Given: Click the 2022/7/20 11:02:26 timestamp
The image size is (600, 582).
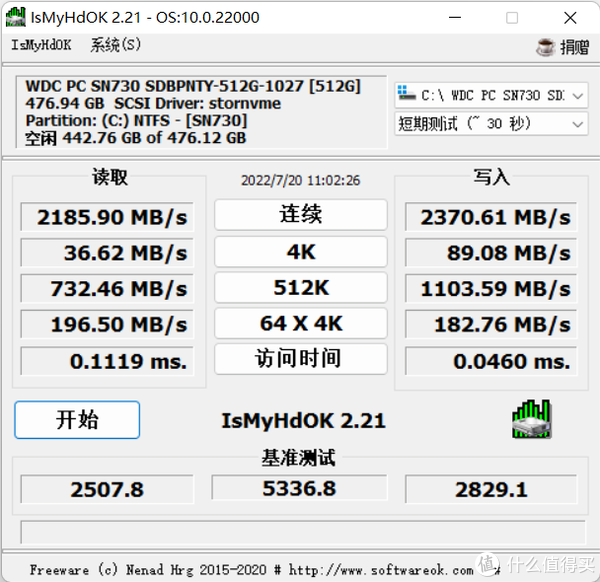Looking at the screenshot, I should click(x=300, y=180).
